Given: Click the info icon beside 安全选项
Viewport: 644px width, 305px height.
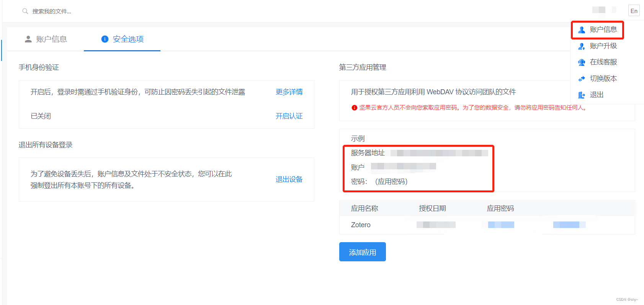Looking at the screenshot, I should [x=105, y=39].
